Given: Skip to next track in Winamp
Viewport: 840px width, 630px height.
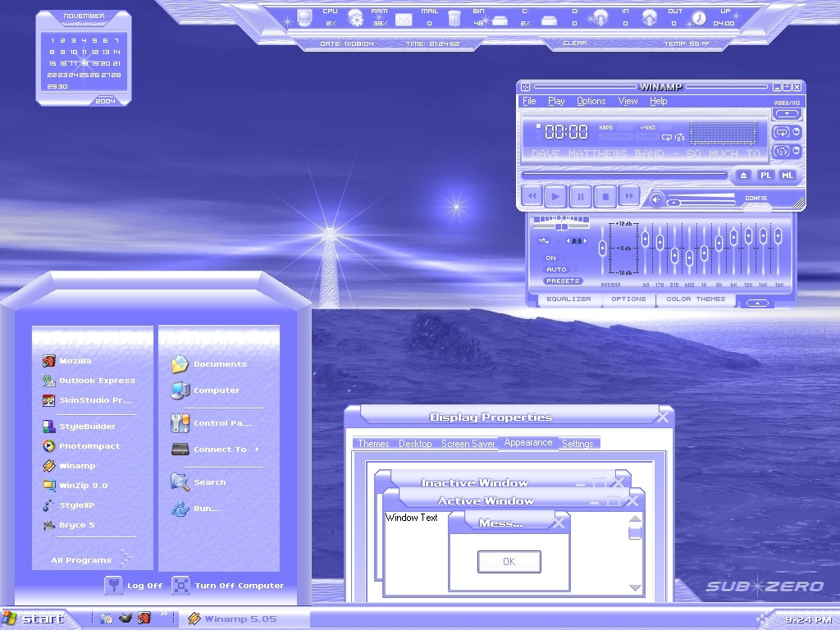Looking at the screenshot, I should click(x=629, y=196).
